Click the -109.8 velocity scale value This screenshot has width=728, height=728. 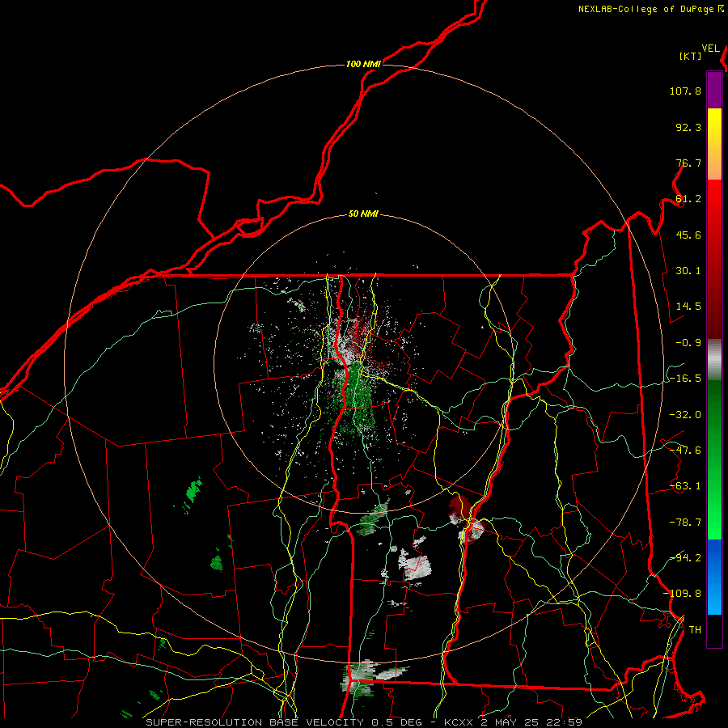[682, 594]
